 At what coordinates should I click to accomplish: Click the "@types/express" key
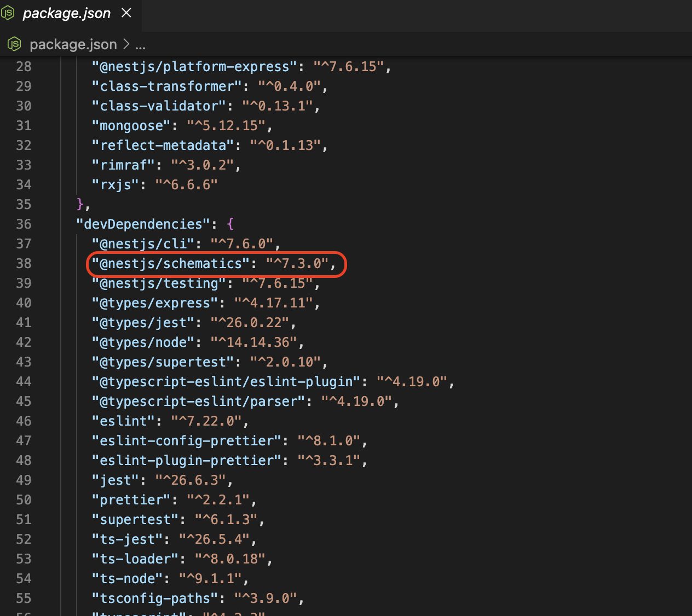(155, 303)
